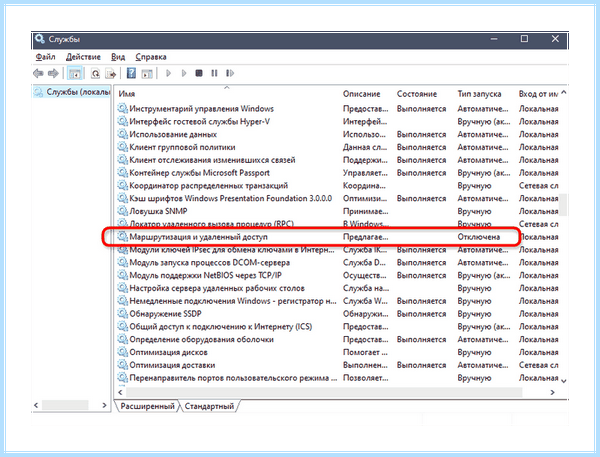600x457 pixels.
Task: Switch to the Стандартный tab
Action: pyautogui.click(x=209, y=406)
